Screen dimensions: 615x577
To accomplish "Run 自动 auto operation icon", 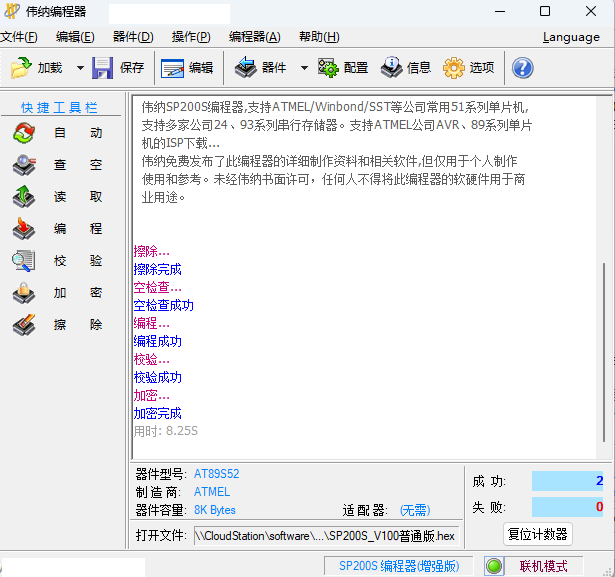I will click(24, 133).
